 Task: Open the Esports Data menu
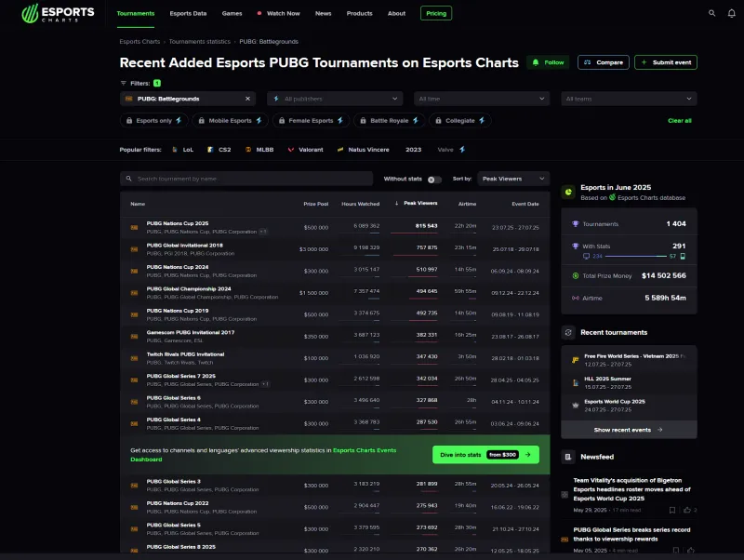pyautogui.click(x=188, y=13)
